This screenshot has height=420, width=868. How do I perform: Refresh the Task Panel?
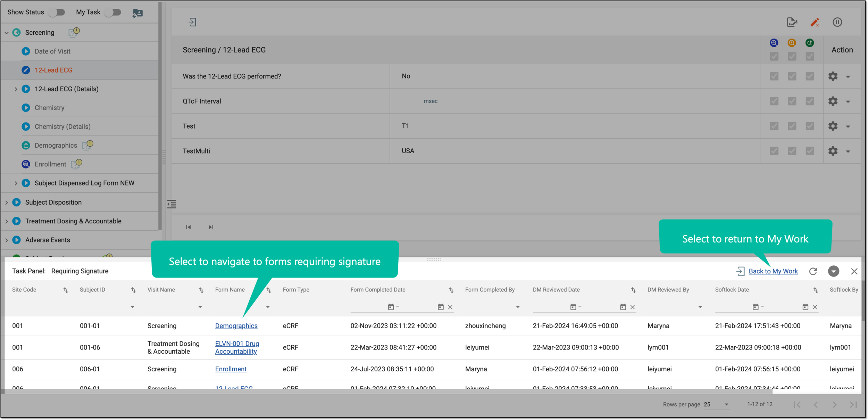pos(813,271)
